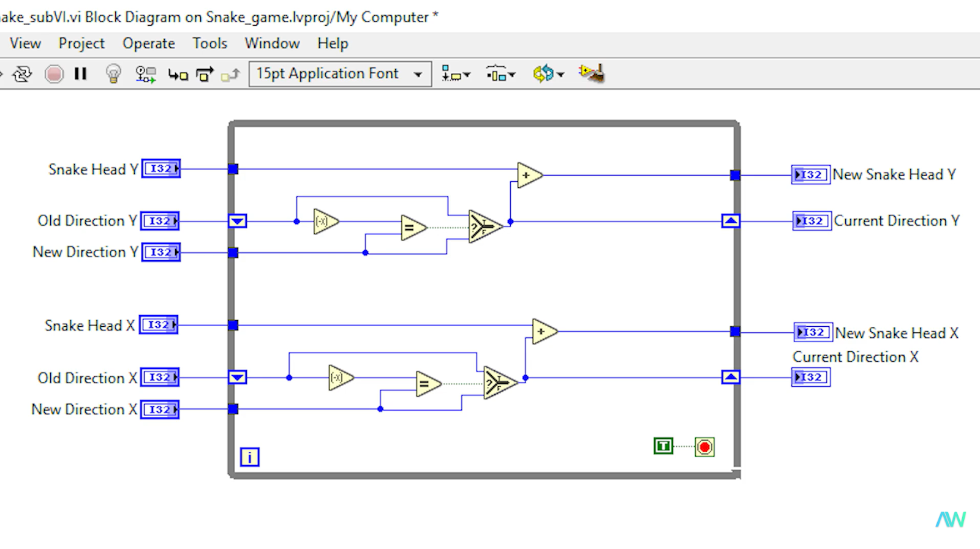Image resolution: width=980 pixels, height=549 pixels.
Task: Click the "New Snake Head X" label
Action: point(897,333)
